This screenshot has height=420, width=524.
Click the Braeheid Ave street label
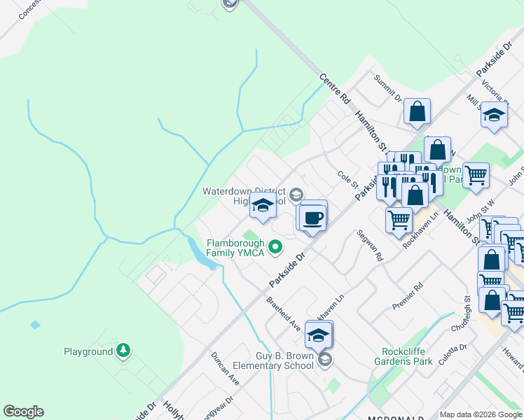tap(283, 314)
